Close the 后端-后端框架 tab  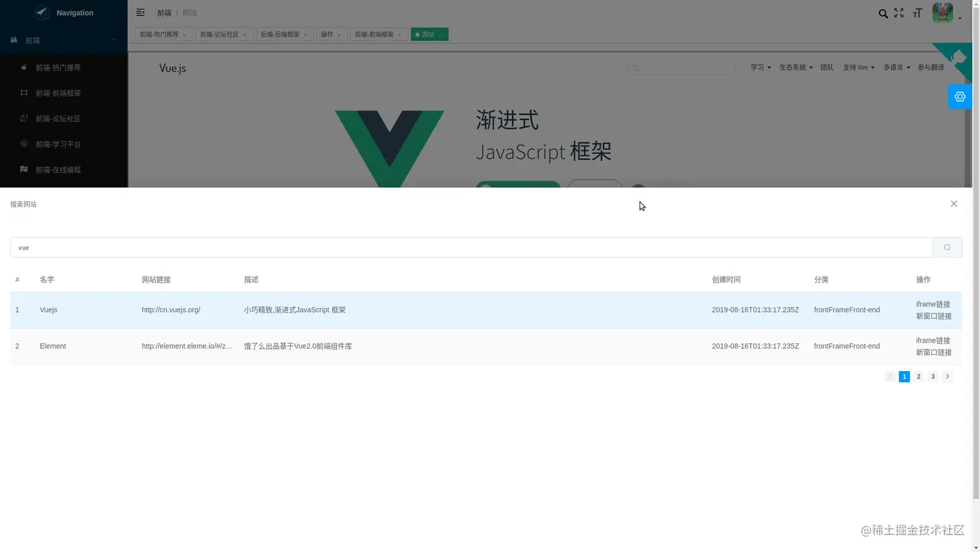click(305, 35)
